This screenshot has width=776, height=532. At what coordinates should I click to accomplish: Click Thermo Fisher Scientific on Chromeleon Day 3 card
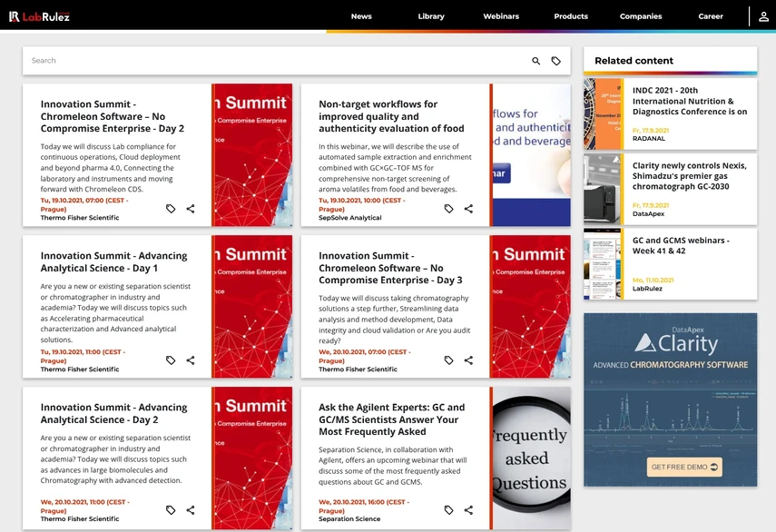358,369
